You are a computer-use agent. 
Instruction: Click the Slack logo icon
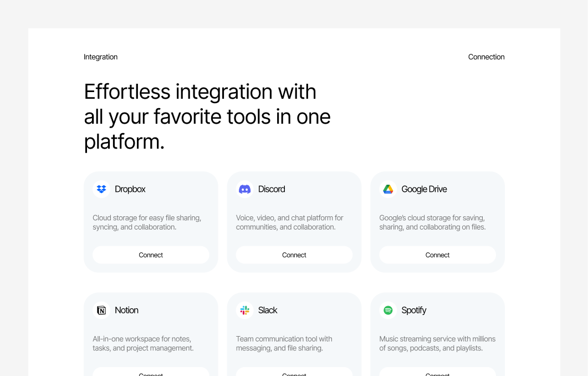pos(244,310)
